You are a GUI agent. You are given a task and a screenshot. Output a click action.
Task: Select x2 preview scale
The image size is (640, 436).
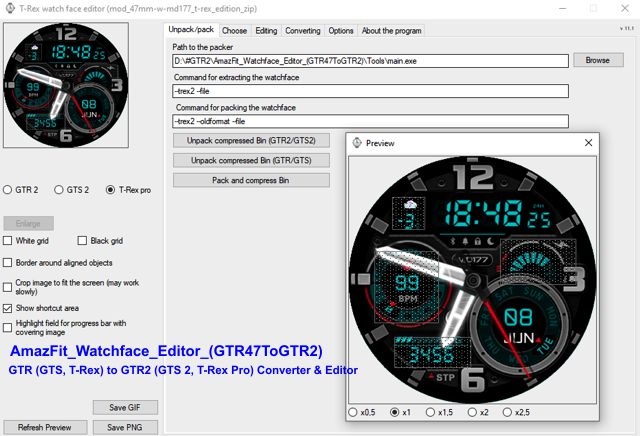pos(472,412)
